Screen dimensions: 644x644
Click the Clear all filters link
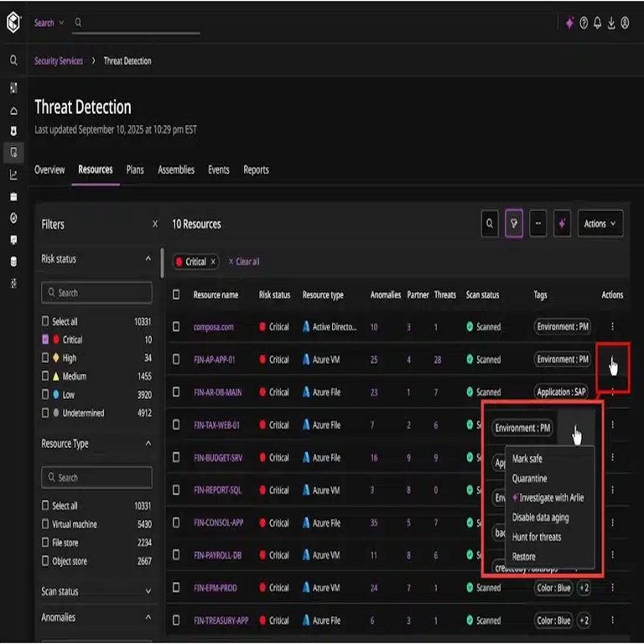click(244, 262)
